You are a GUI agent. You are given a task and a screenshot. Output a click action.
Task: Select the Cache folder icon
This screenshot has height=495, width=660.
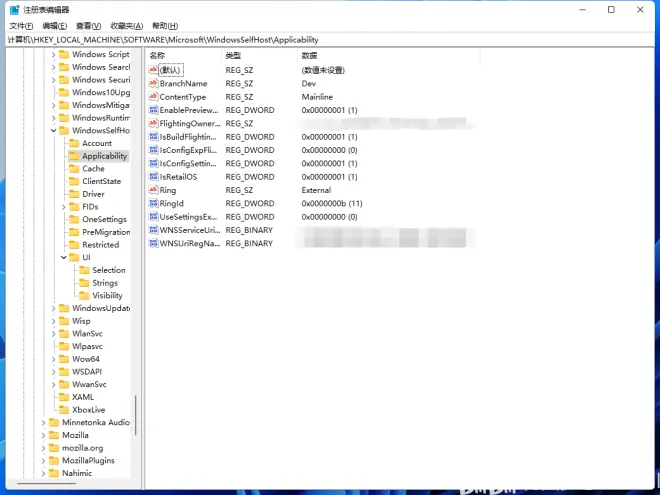click(x=74, y=168)
